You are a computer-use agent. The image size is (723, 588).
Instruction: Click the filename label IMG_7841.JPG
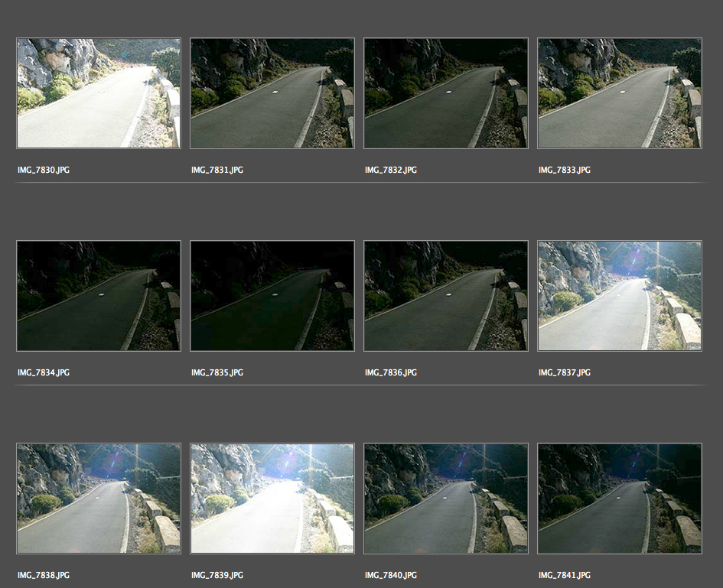[x=565, y=575]
